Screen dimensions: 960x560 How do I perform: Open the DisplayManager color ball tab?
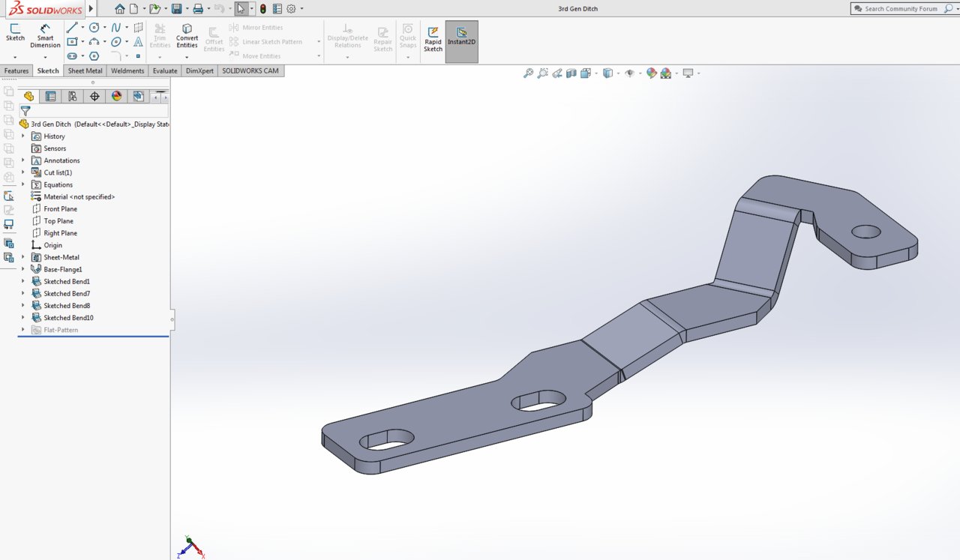[116, 96]
